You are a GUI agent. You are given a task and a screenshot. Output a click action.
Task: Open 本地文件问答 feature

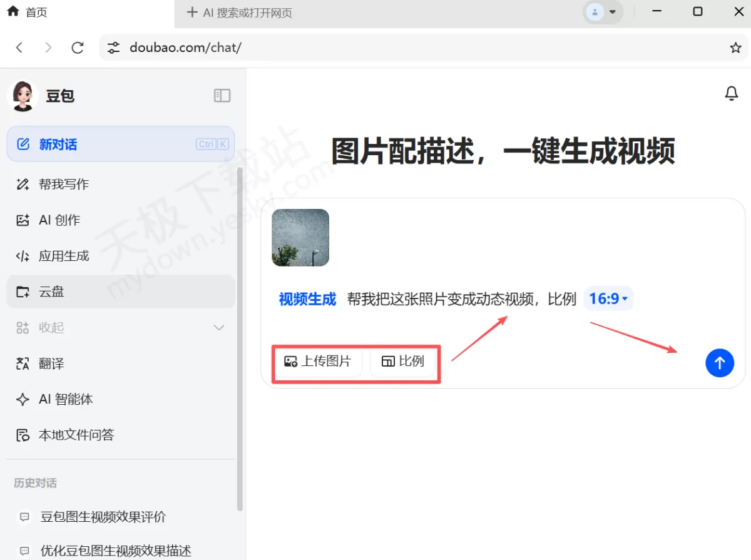click(x=121, y=435)
